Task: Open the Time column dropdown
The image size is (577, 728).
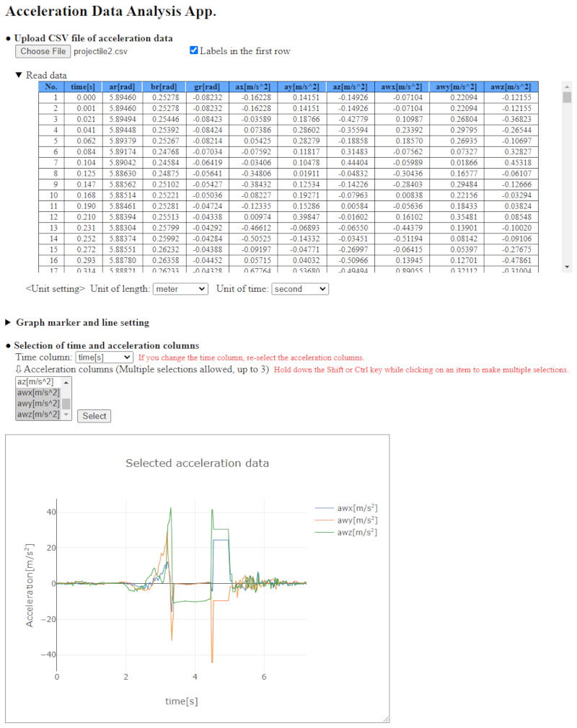Action: [105, 357]
